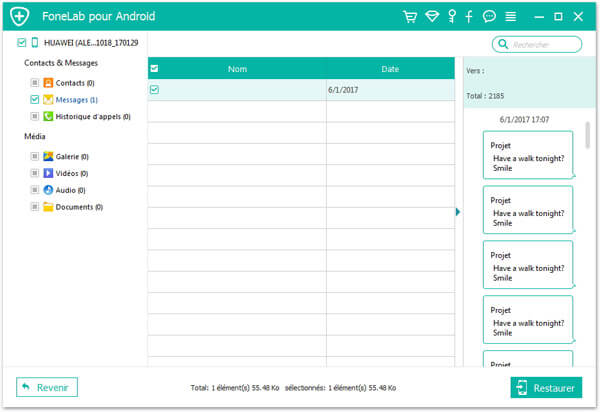Tick the Vidéos (0) checkbox
The image size is (600, 412).
pos(34,173)
